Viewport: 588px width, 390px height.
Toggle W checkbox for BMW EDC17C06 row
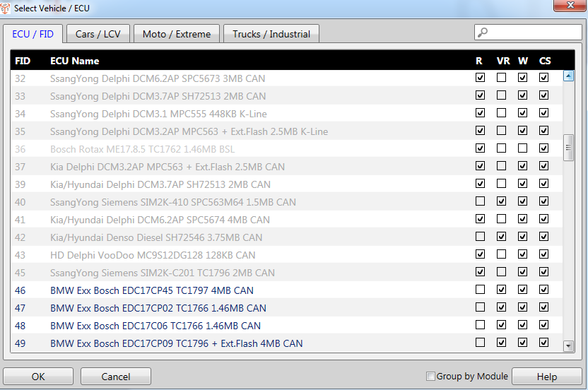[522, 325]
